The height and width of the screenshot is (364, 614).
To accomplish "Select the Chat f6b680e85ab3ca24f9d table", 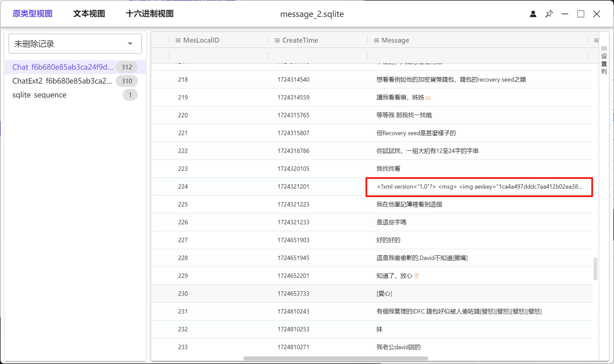I will click(x=62, y=67).
